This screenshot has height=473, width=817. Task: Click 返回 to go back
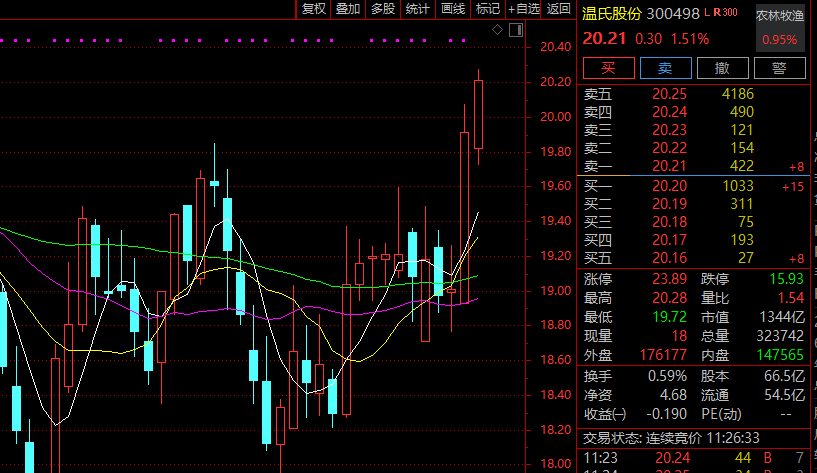(559, 9)
